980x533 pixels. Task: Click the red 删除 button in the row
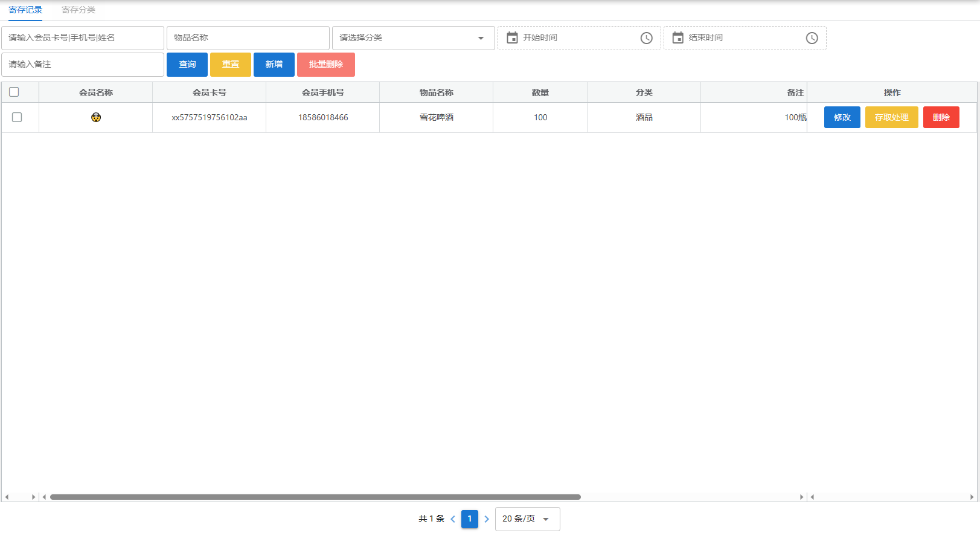[x=941, y=117]
